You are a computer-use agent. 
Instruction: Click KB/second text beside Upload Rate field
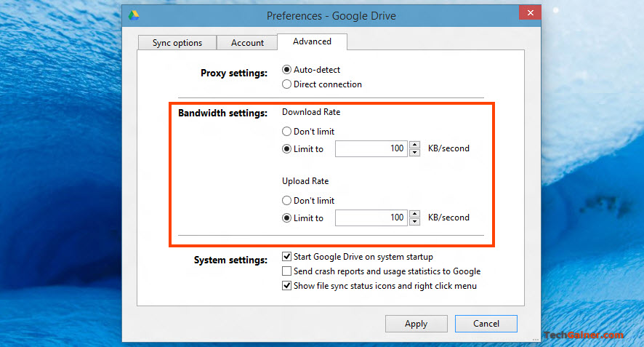click(448, 218)
